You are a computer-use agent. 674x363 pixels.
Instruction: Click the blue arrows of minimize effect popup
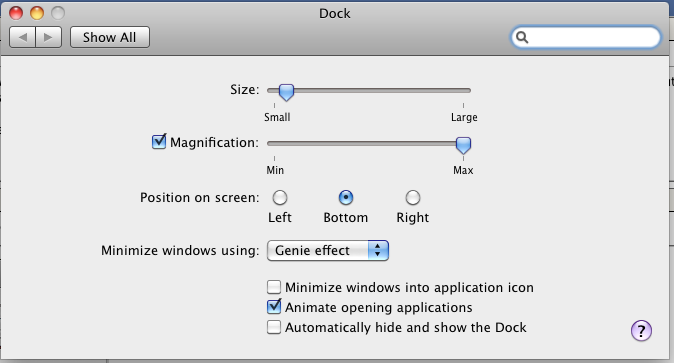click(378, 250)
